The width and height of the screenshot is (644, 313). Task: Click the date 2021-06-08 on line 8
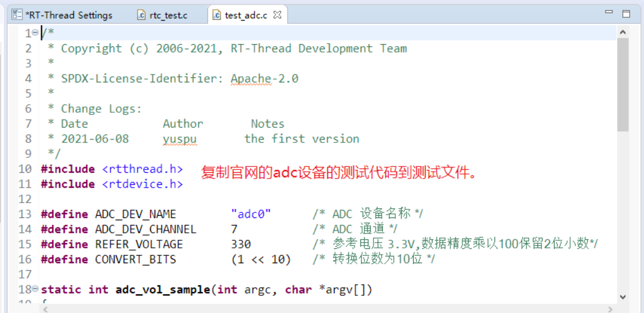pyautogui.click(x=95, y=139)
